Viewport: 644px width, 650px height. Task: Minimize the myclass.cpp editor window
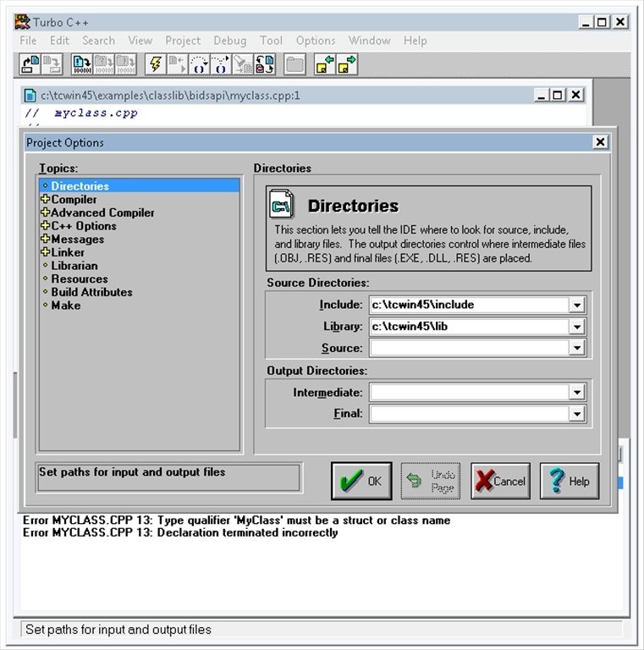point(541,95)
